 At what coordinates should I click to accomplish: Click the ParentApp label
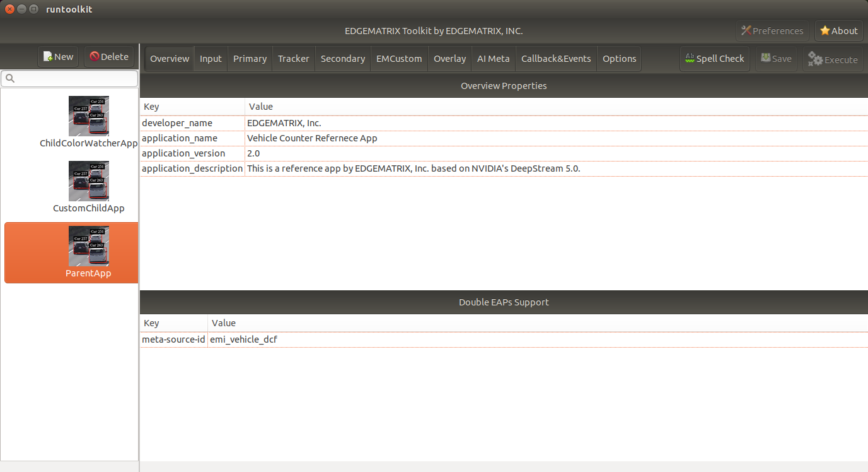click(x=88, y=273)
